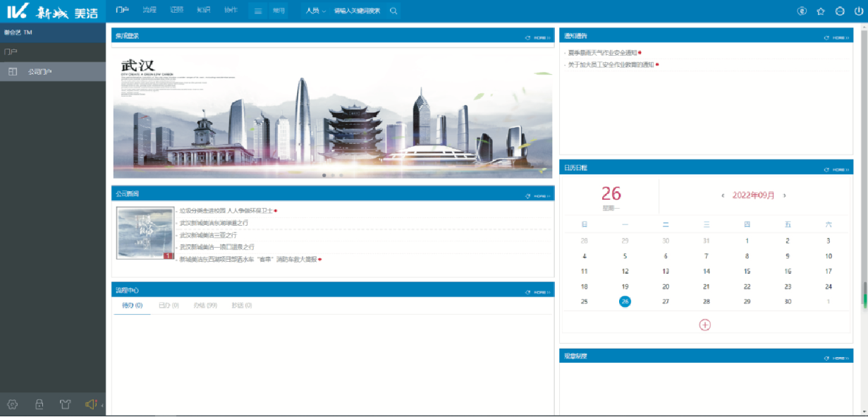Click the search magnifier icon

pyautogui.click(x=393, y=11)
